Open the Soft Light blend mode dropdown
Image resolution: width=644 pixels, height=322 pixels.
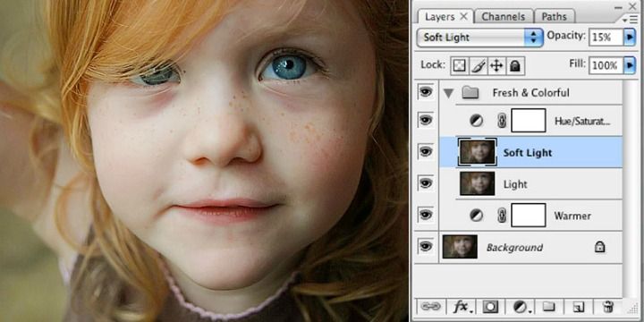tap(479, 37)
